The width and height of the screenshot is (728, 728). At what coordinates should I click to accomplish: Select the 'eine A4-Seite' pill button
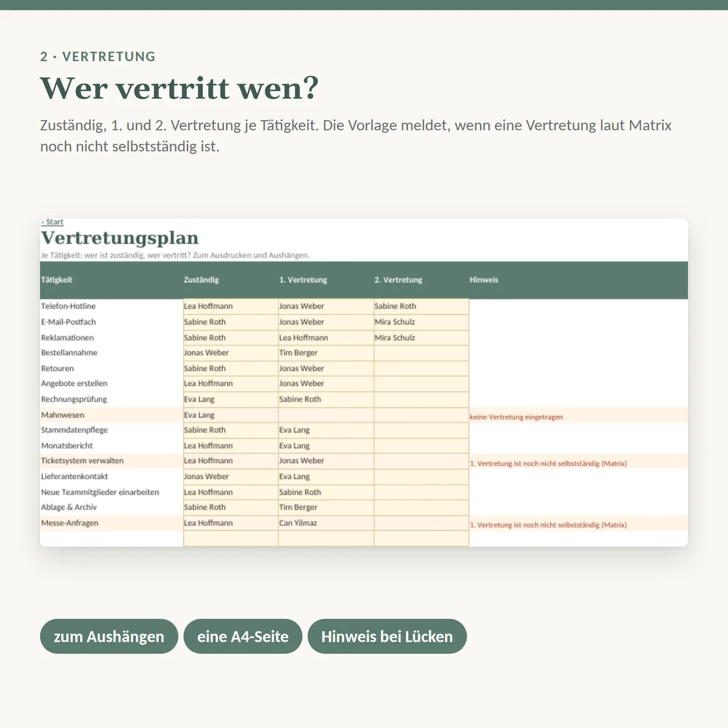point(243,636)
